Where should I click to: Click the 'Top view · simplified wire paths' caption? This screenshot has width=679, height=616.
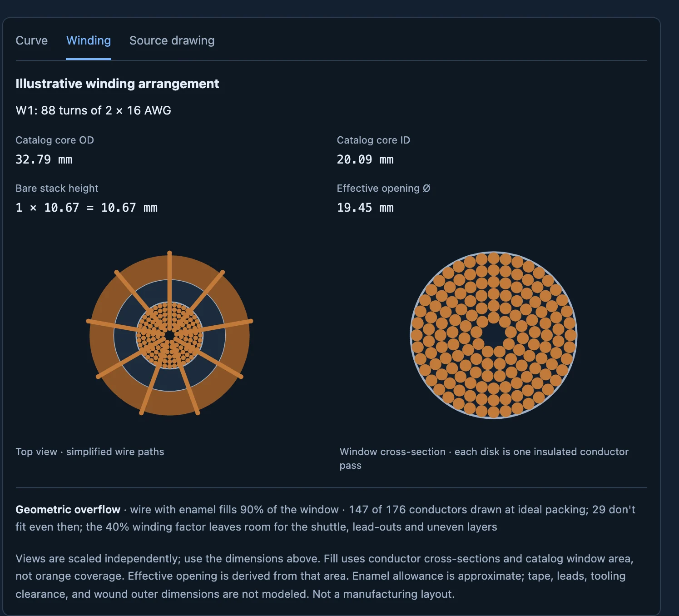[90, 452]
